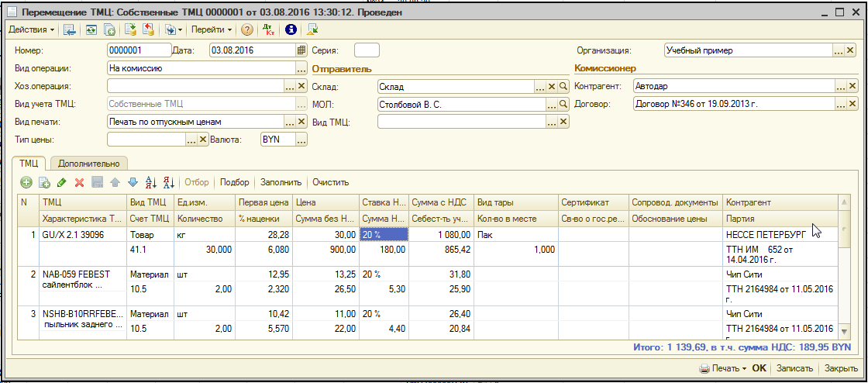This screenshot has height=383, width=868.
Task: Click into the Номер input field
Action: click(137, 50)
